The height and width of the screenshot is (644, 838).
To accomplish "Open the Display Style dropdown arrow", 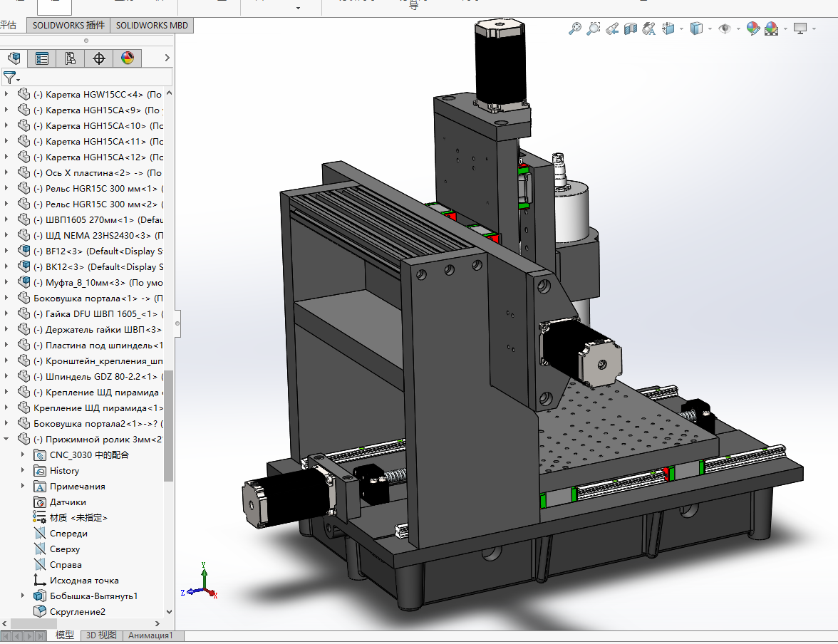I will [709, 28].
